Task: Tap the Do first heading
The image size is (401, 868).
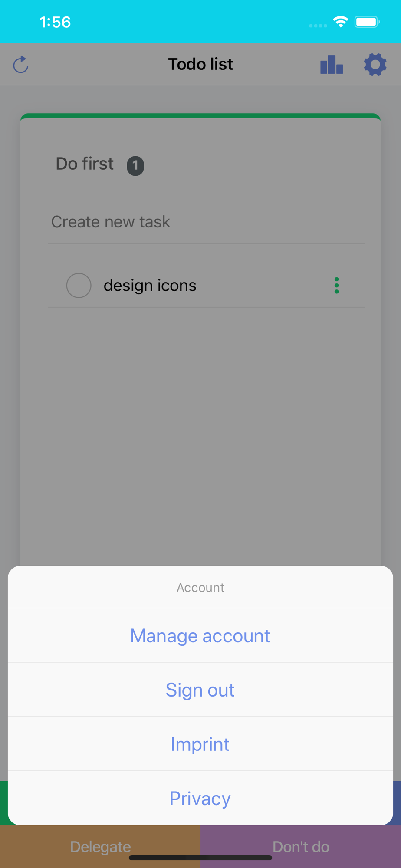Action: [85, 164]
